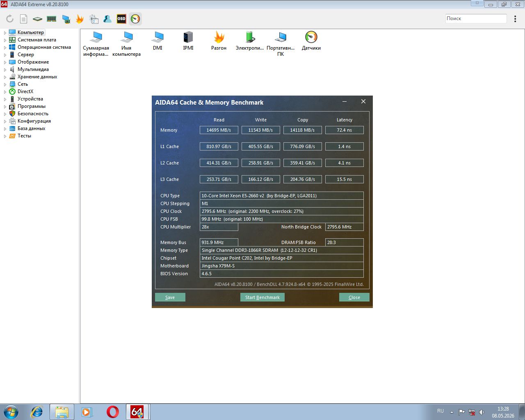
Task: Click the RAM module icon in the toolbar
Action: 51,19
